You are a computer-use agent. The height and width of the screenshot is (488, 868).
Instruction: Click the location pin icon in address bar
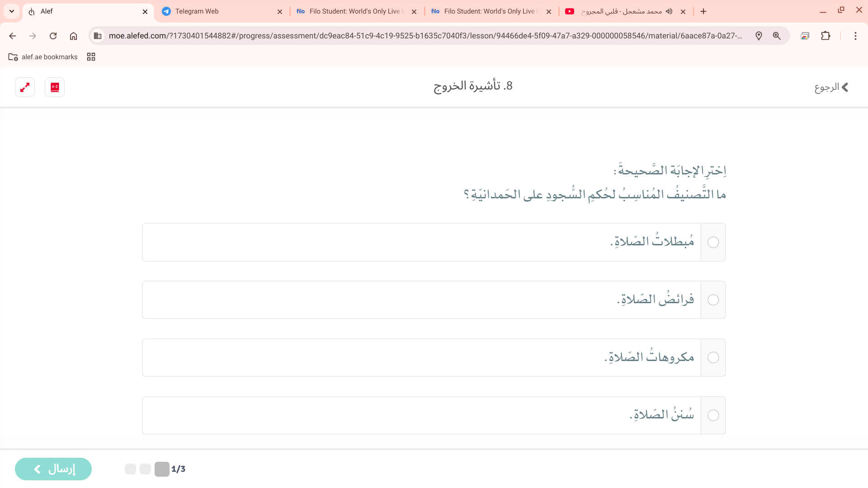click(x=759, y=36)
